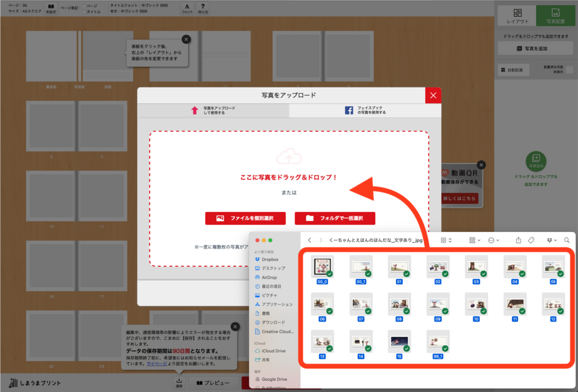Enable the タイトル checkbox

(84, 12)
